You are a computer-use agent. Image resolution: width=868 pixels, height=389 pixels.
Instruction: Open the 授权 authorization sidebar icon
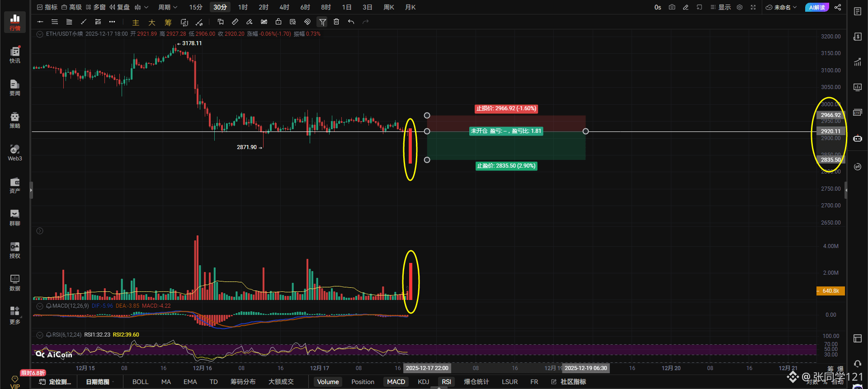click(15, 250)
